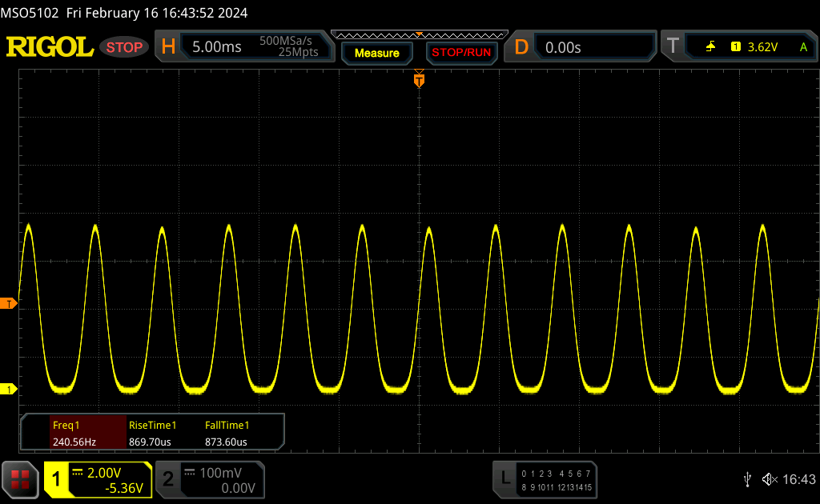The width and height of the screenshot is (820, 504).
Task: Click the trigger source channel 1 badge
Action: (736, 47)
